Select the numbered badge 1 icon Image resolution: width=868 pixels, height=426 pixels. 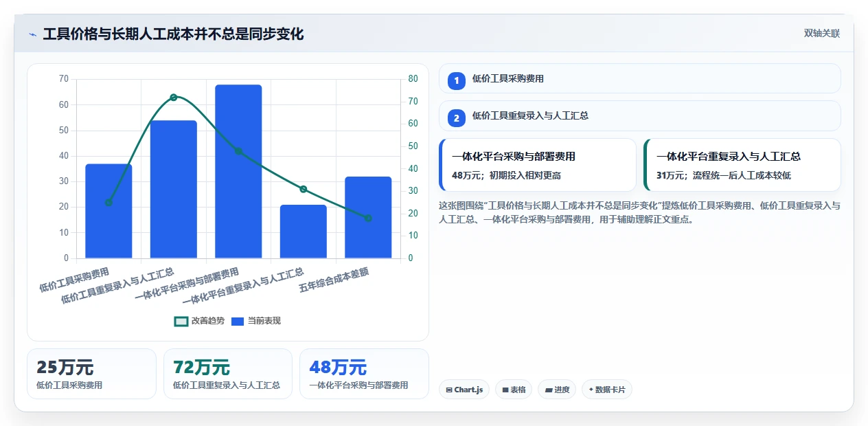point(457,81)
